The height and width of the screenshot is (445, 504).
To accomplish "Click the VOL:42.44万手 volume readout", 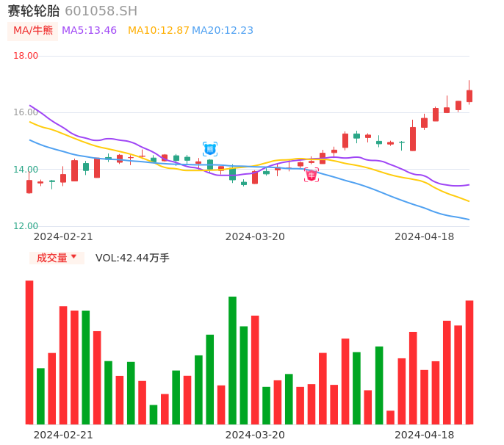I will point(132,258).
